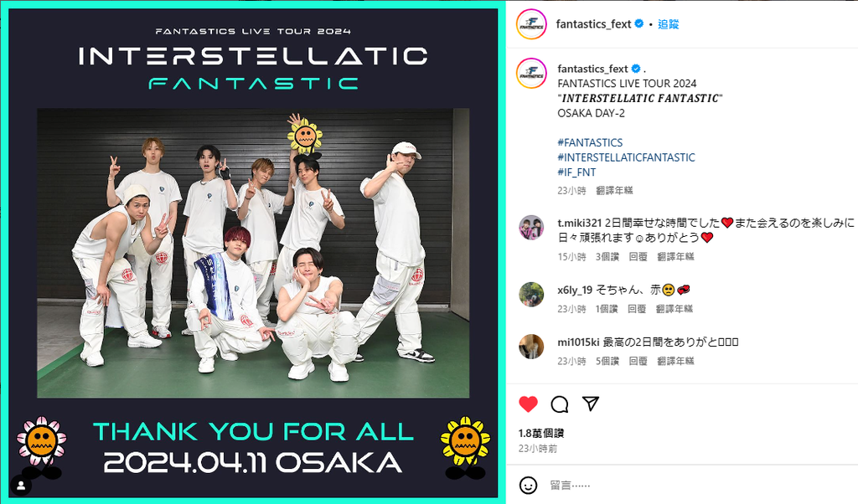858x504 pixels.
Task: Translate the x6ly_19 comment
Action: (x=675, y=309)
